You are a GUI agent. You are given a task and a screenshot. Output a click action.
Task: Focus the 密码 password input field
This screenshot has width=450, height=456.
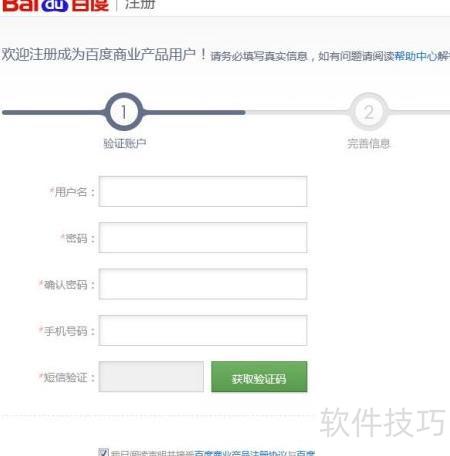[203, 238]
